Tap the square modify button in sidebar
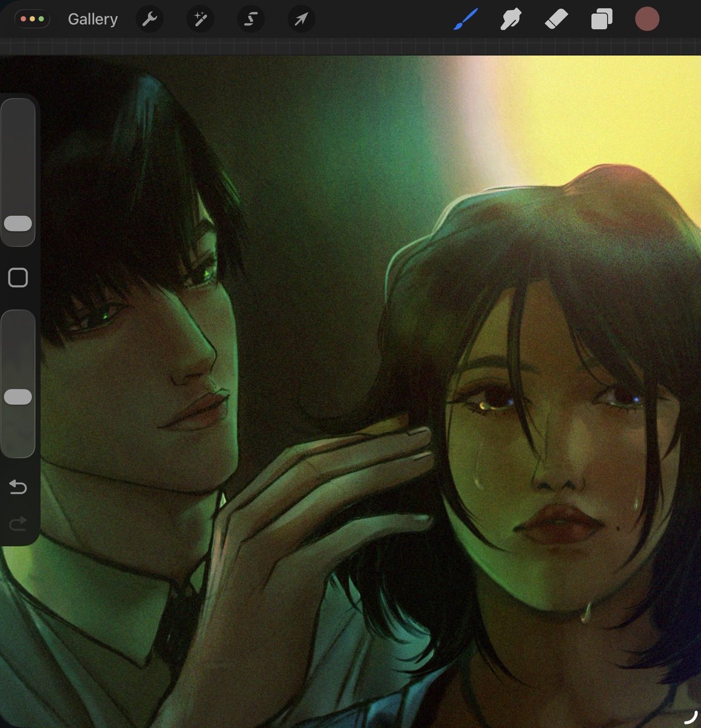 click(18, 278)
